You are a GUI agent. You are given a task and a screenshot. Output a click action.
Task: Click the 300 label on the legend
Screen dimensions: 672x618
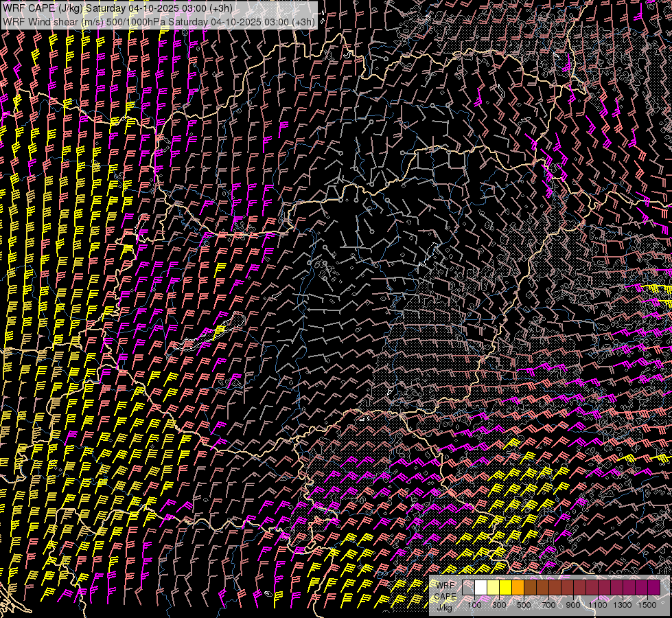[499, 605]
